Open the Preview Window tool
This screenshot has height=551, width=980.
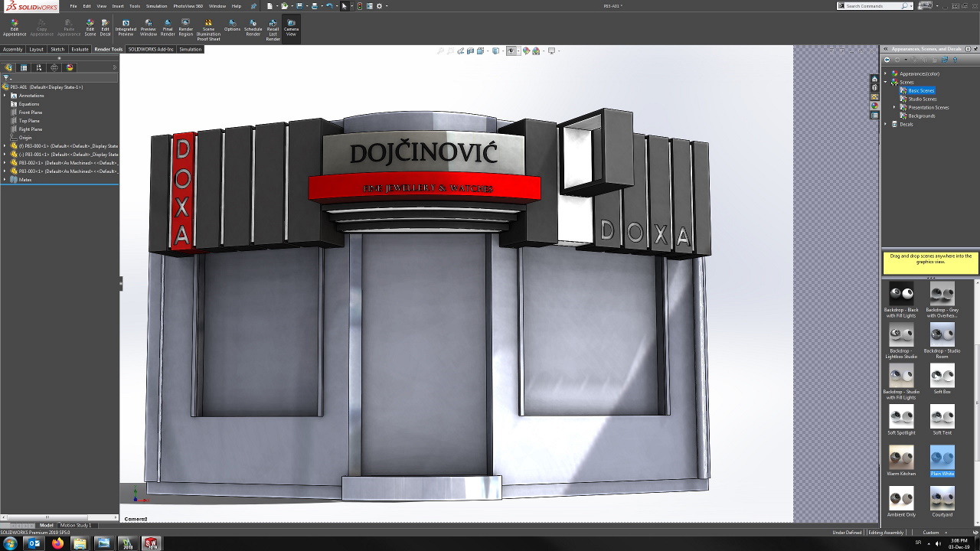click(148, 28)
